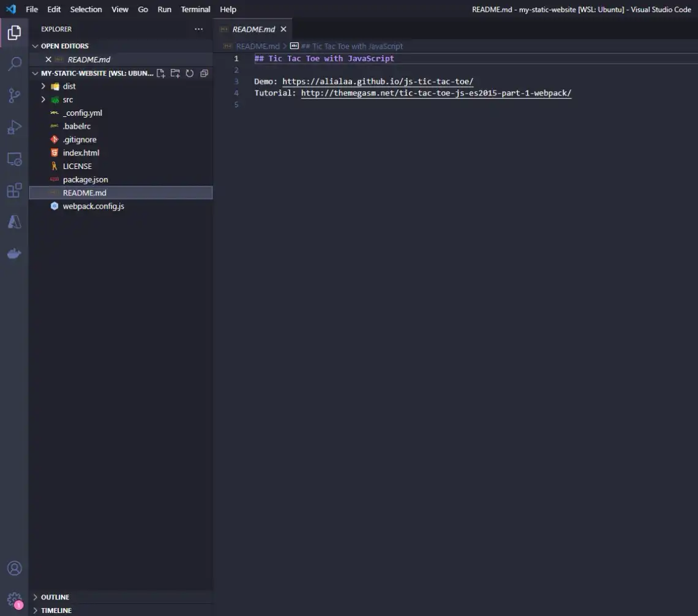Viewport: 698px width, 616px height.
Task: Open the Search view in activity bar
Action: [x=14, y=64]
